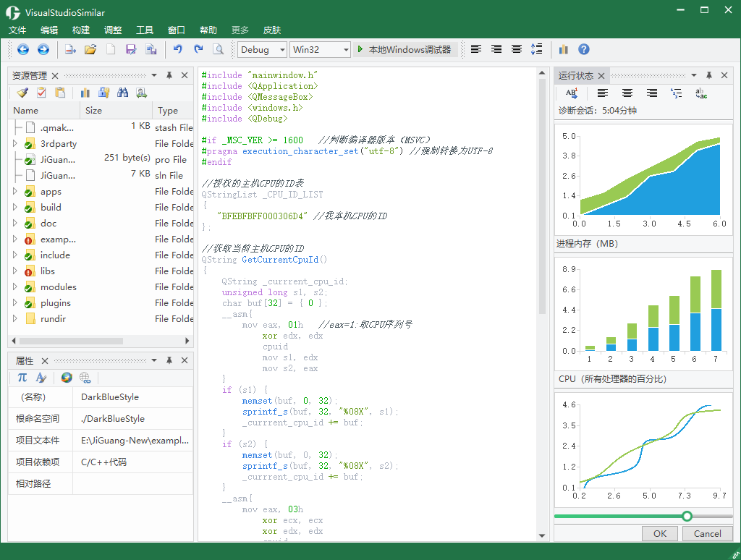The width and height of the screenshot is (741, 560).
Task: Pin the 属性 panel
Action: point(169,360)
